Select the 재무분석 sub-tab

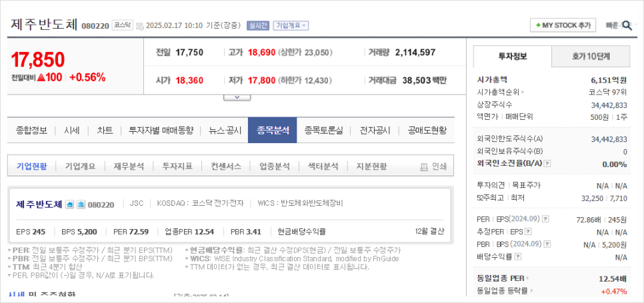129,166
